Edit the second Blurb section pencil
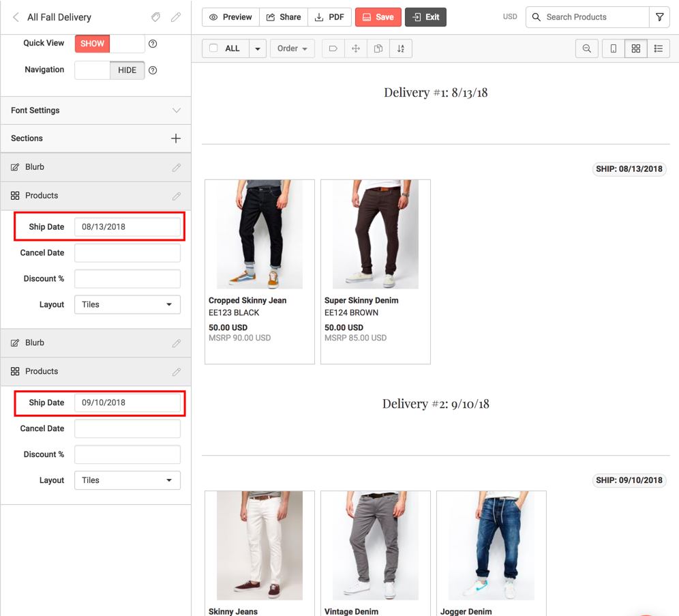679x616 pixels. click(x=177, y=344)
